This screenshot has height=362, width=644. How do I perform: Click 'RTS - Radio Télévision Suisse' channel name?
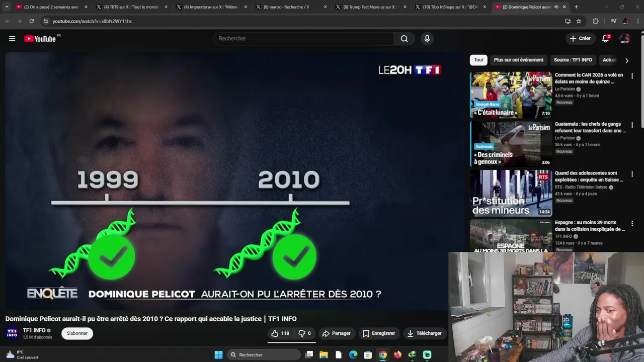581,187
